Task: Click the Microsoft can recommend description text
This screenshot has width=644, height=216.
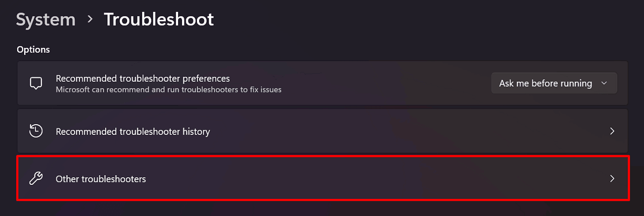Action: 169,89
